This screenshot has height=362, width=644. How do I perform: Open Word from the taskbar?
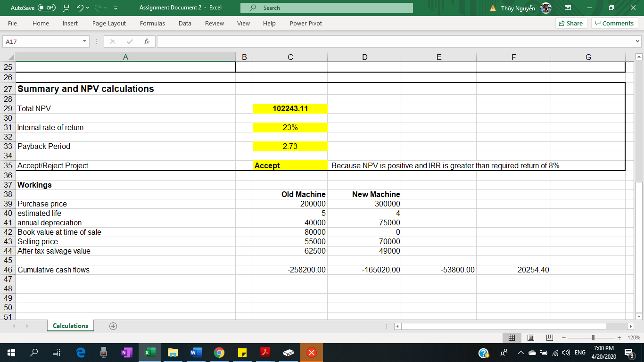click(x=196, y=353)
